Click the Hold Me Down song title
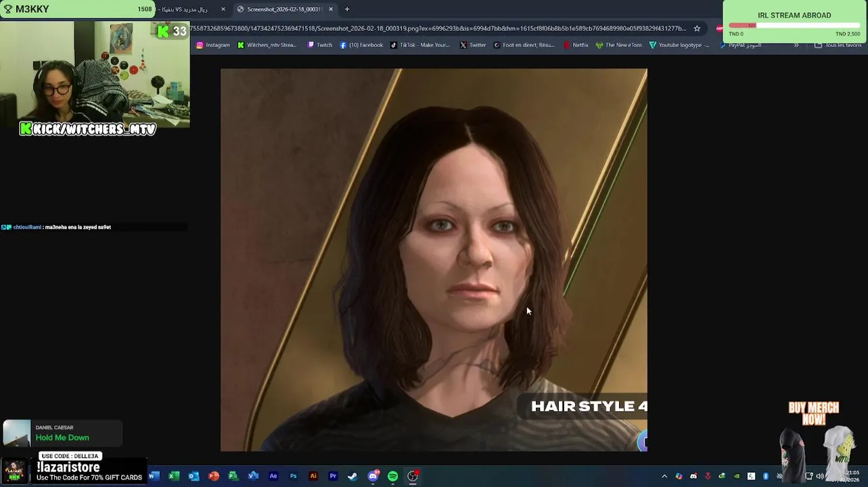Viewport: 868px width, 487px height. tap(62, 438)
